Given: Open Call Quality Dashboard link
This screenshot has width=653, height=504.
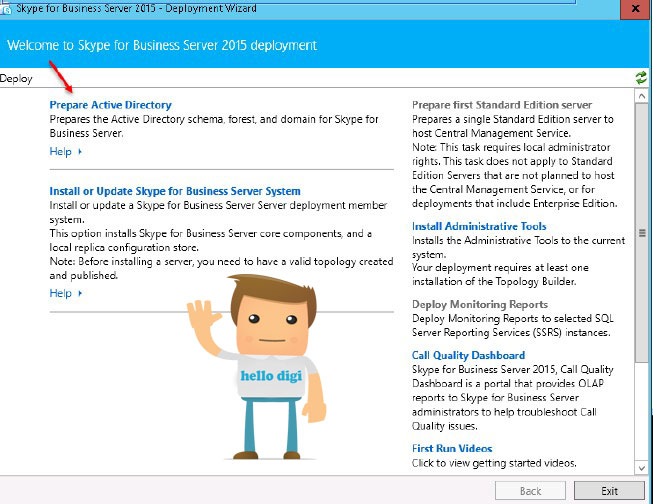Looking at the screenshot, I should (x=468, y=355).
